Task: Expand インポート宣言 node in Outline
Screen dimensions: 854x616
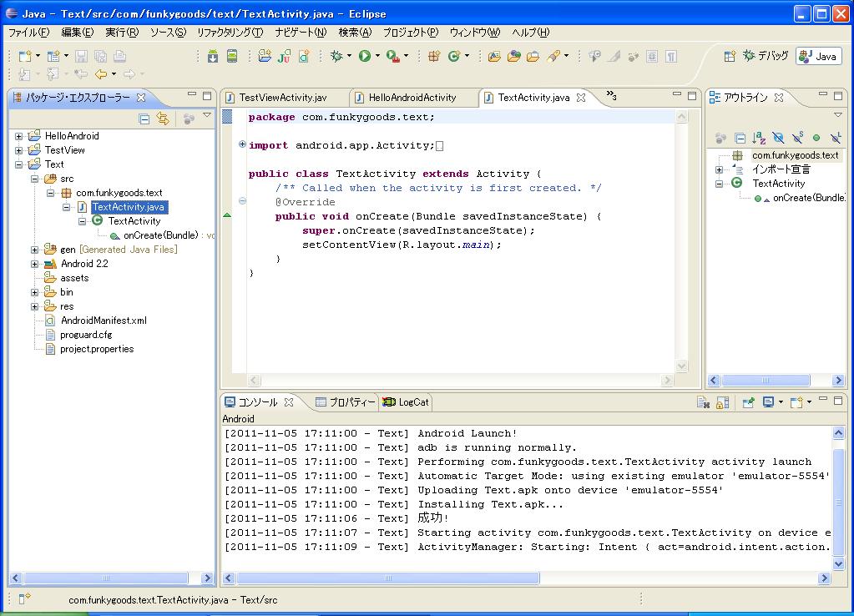Action: pyautogui.click(x=719, y=170)
